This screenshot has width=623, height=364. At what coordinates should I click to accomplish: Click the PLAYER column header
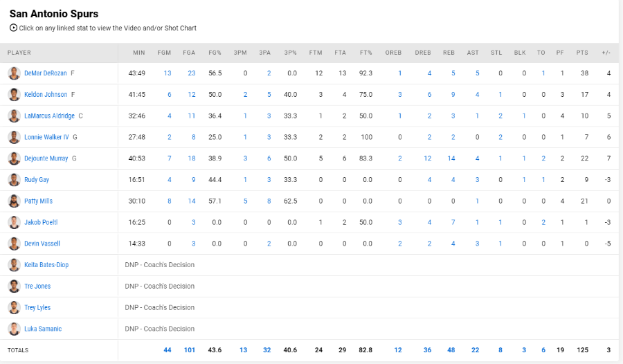(19, 53)
